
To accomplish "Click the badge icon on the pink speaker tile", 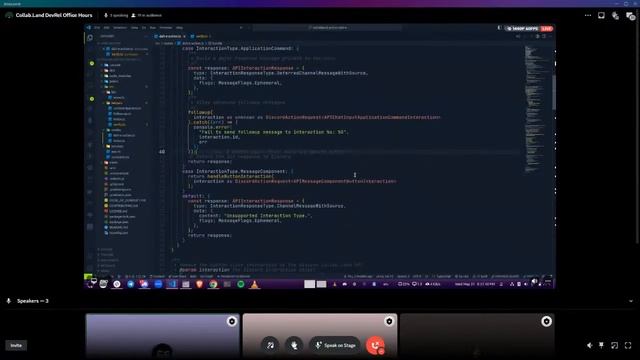I will click(389, 321).
